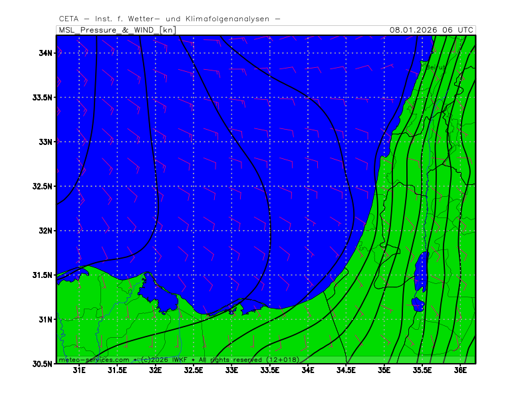
Task: Select the 35.5E longitude axis label
Action: [422, 370]
